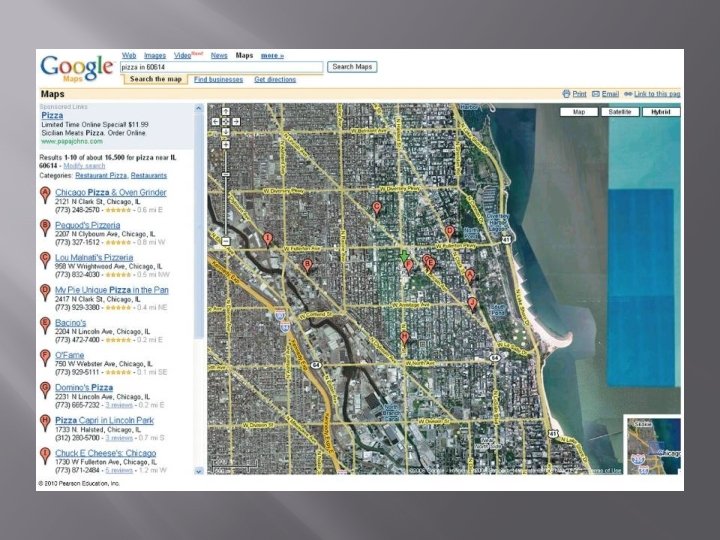Image resolution: width=720 pixels, height=540 pixels.
Task: Open the Restaurants category link
Action: [x=149, y=175]
